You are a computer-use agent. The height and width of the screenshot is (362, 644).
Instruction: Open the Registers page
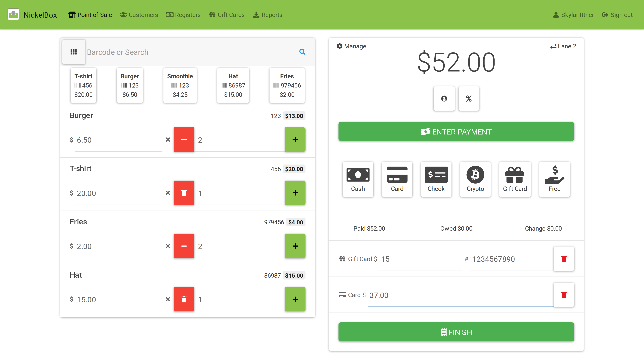[183, 15]
